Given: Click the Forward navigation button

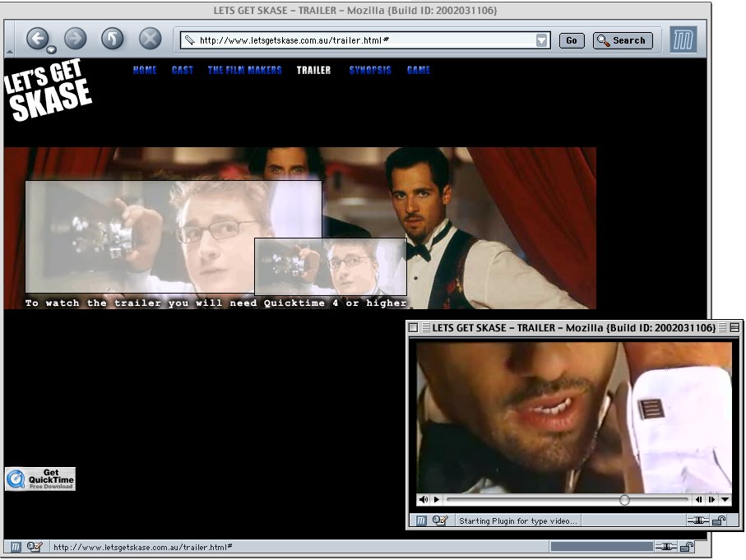Looking at the screenshot, I should point(75,39).
